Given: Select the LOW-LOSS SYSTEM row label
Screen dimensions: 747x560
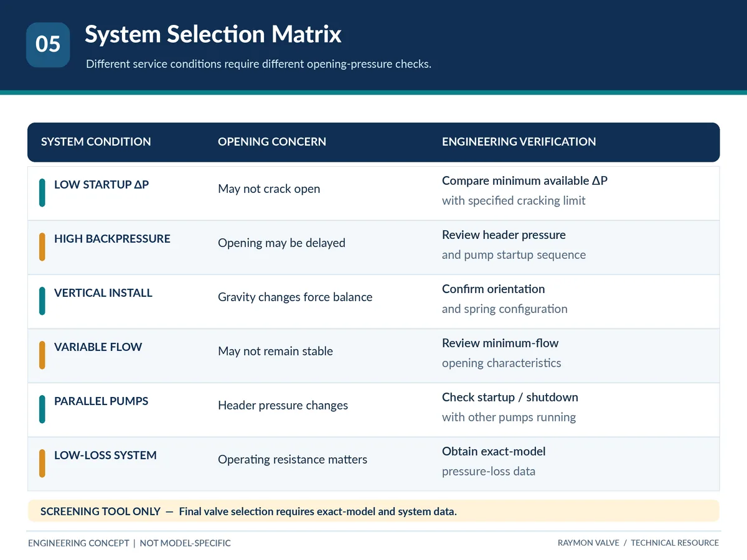Looking at the screenshot, I should pos(105,455).
